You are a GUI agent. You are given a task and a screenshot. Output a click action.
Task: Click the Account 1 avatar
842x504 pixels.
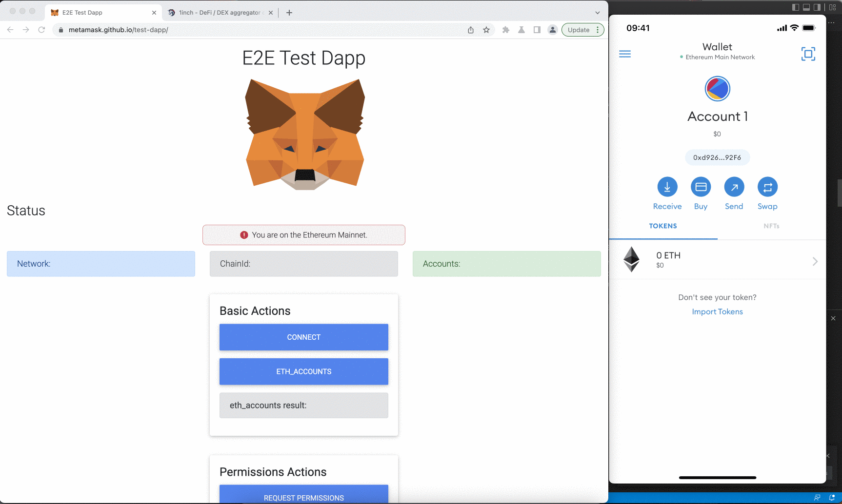pyautogui.click(x=717, y=88)
